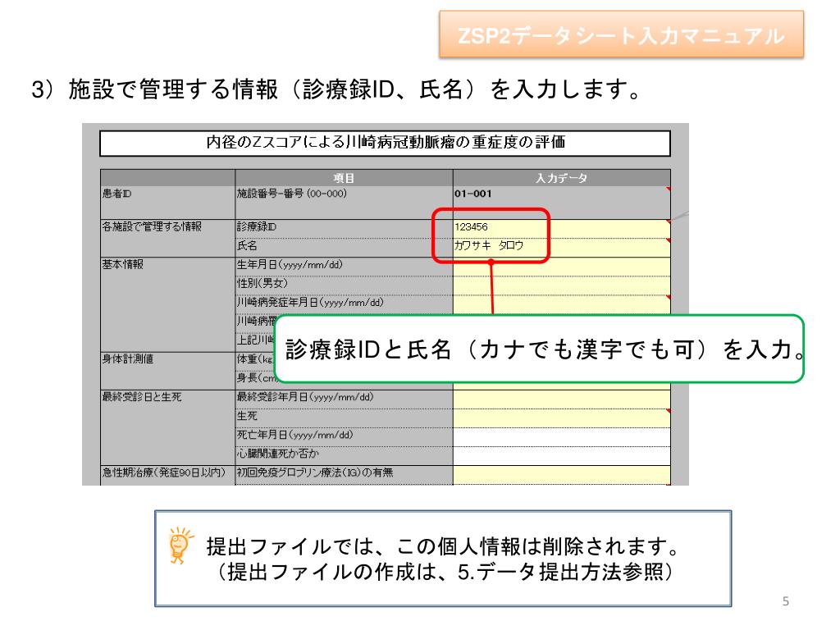The width and height of the screenshot is (840, 630).
Task: Click the 診療録ID item label
Action: pos(257,226)
